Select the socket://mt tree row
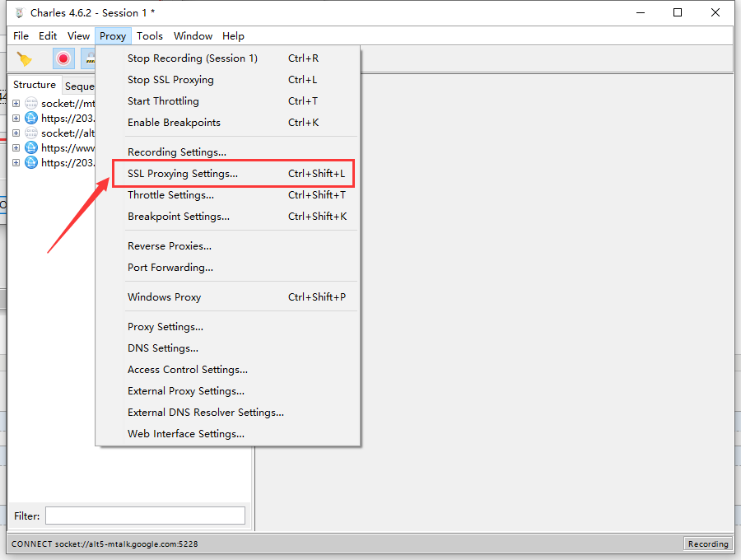This screenshot has width=741, height=560. point(68,103)
